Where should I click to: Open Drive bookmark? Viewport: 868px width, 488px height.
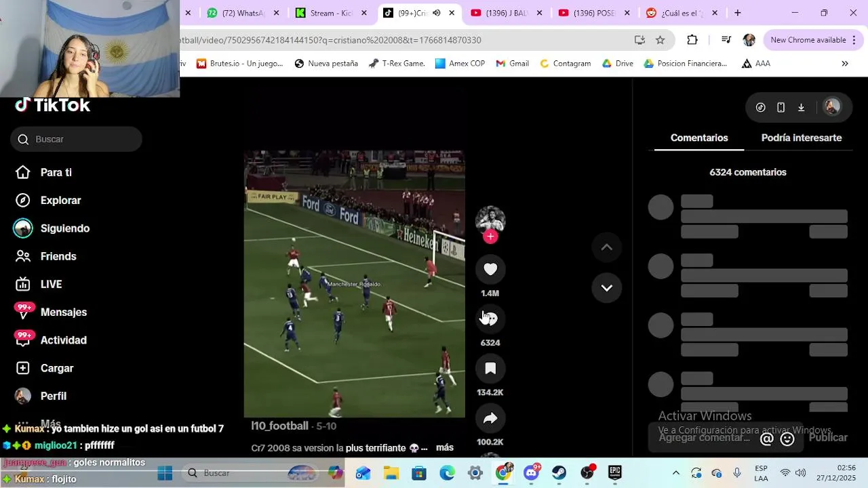(x=617, y=64)
